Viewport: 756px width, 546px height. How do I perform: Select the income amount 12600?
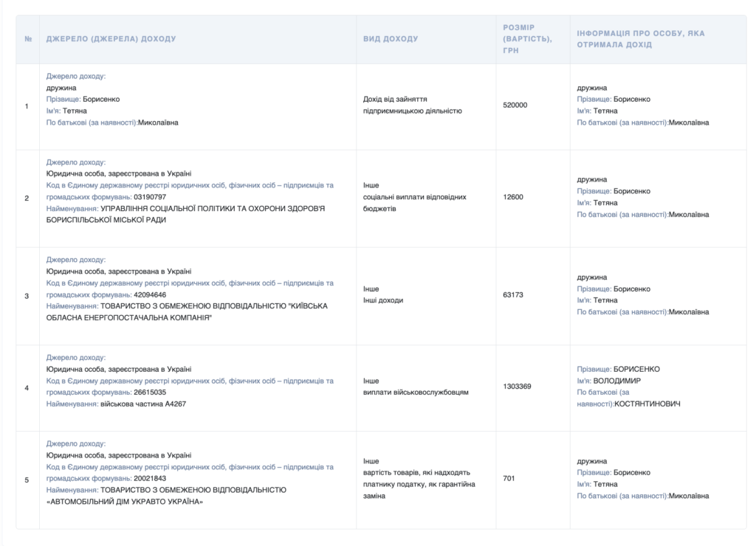click(512, 197)
